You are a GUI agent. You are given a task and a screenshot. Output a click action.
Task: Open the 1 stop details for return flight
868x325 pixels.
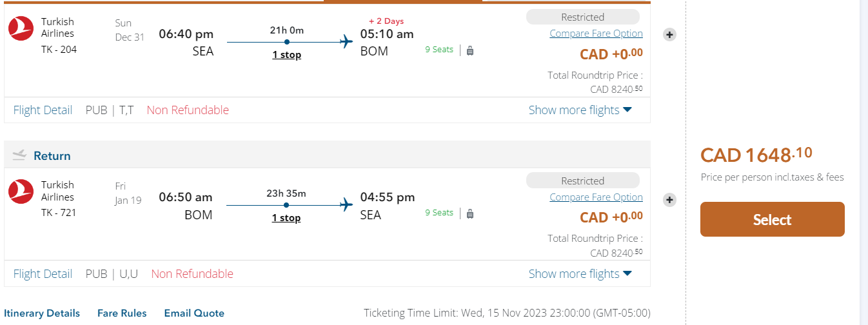pos(286,218)
